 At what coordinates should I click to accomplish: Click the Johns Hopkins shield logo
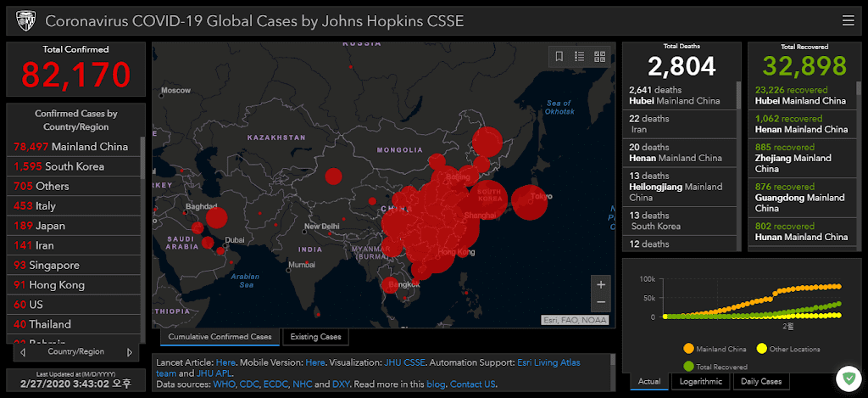[x=26, y=21]
